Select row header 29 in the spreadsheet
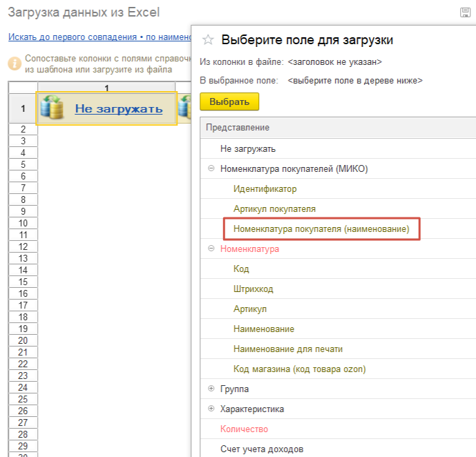The width and height of the screenshot is (476, 457). point(23,446)
